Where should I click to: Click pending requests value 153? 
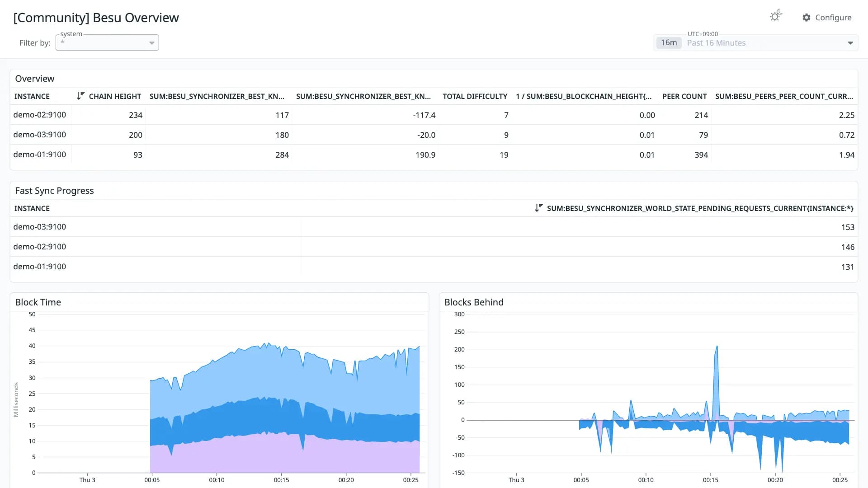[x=848, y=227]
